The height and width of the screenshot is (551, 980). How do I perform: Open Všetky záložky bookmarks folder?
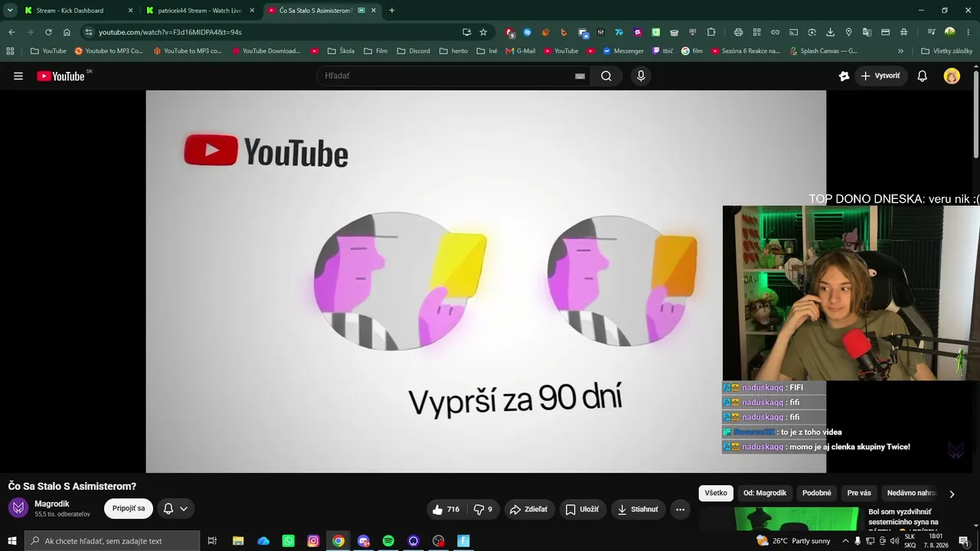click(947, 51)
